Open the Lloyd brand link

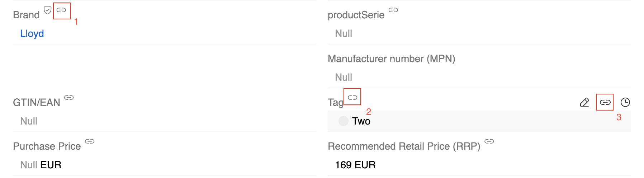[x=32, y=33]
